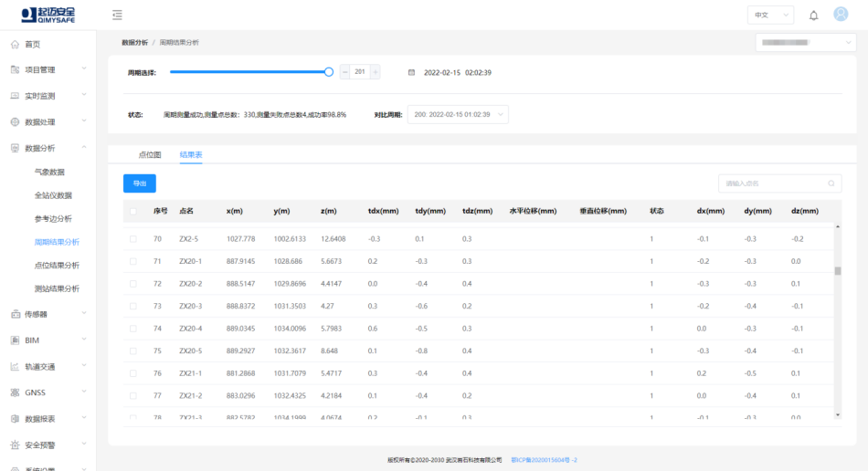
Task: Click the GNSS sidebar icon
Action: click(x=15, y=392)
